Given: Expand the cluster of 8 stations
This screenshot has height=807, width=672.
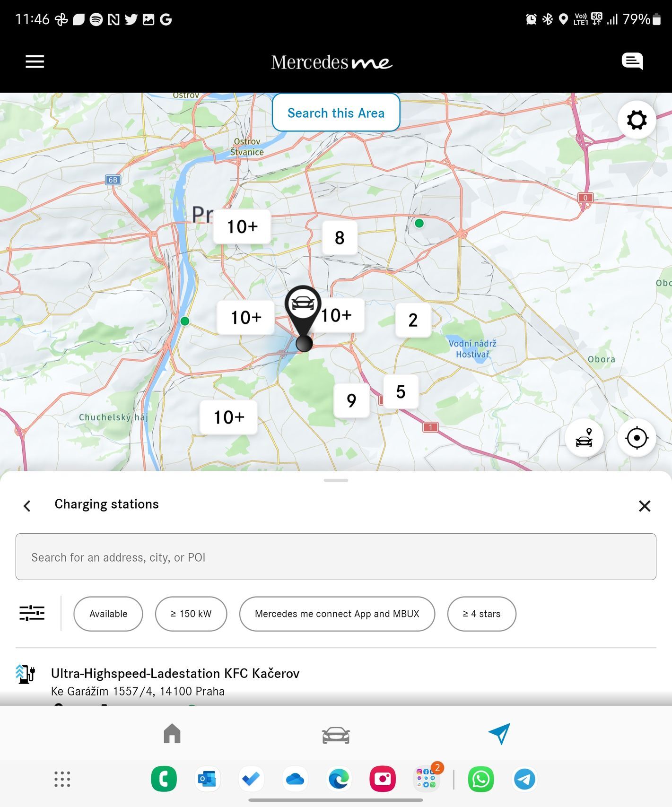Looking at the screenshot, I should coord(340,238).
